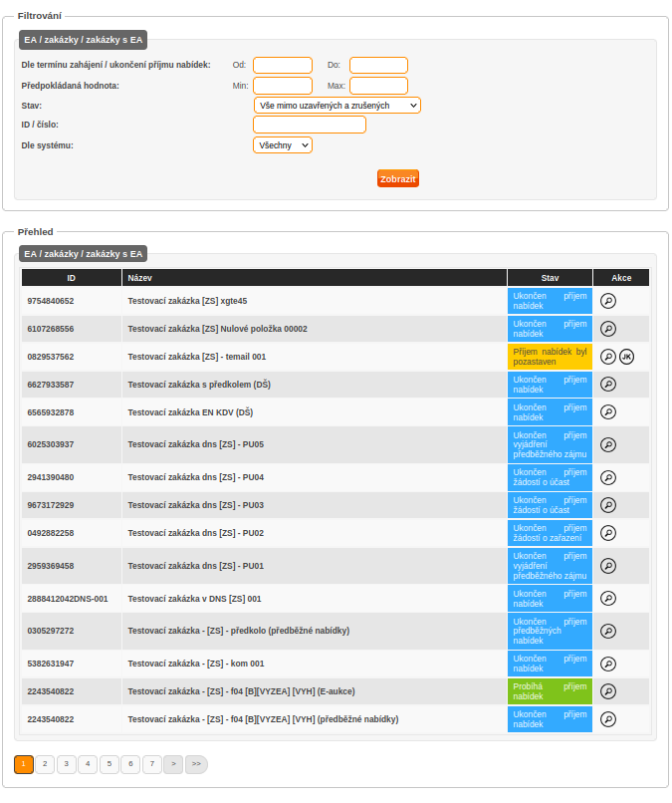View detail of zakázka EN KDV (DŠ)
This screenshot has height=803, width=672.
pos(607,411)
